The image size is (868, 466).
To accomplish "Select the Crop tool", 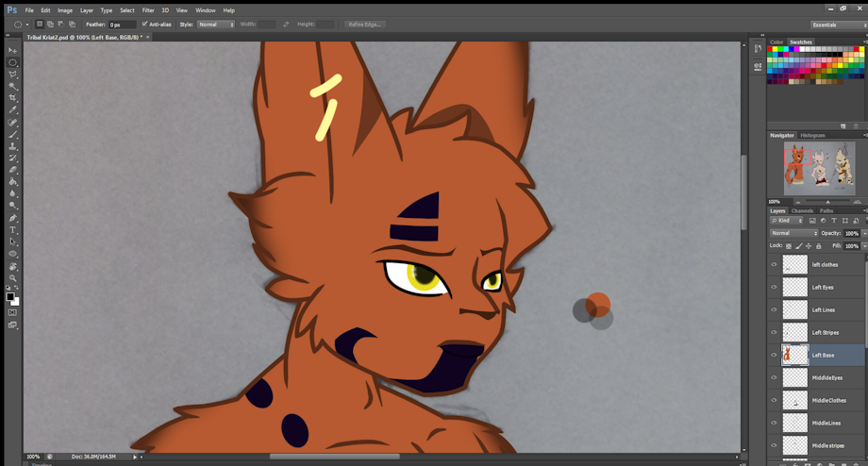I will 13,98.
